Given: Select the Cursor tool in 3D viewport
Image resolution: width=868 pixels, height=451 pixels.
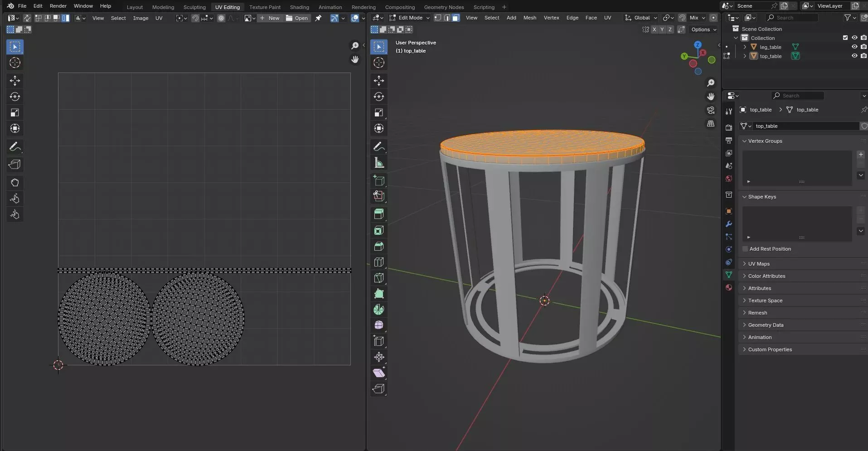Looking at the screenshot, I should (x=379, y=63).
